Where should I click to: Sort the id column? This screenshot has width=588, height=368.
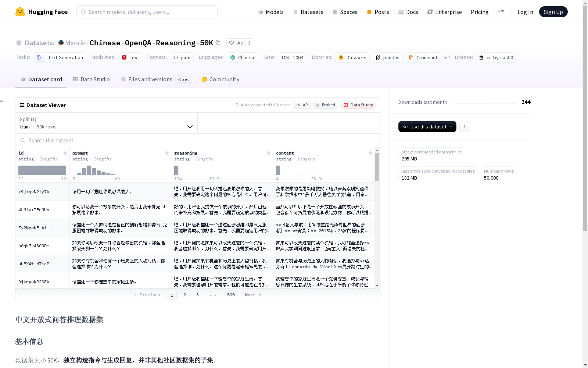(65, 153)
